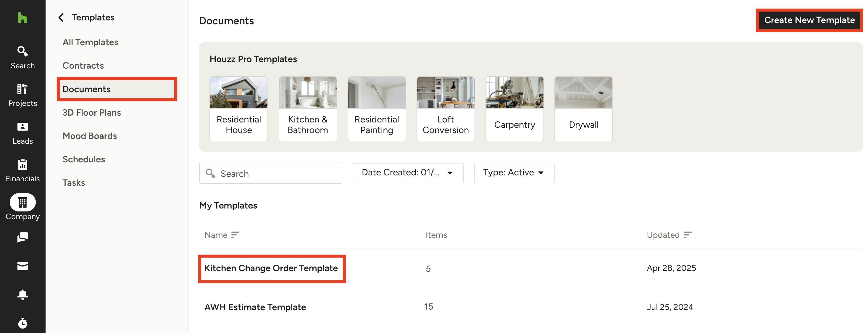868x333 pixels.
Task: Open Search from the left sidebar
Action: 22,58
